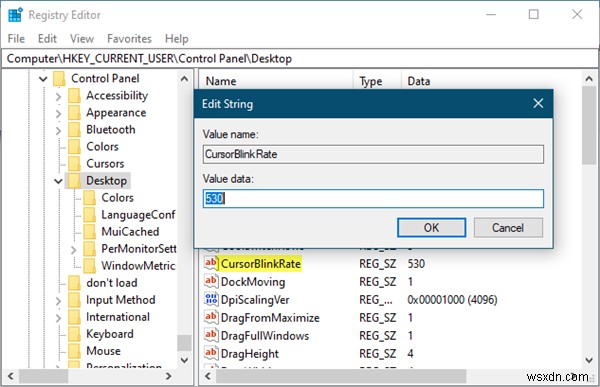Select the DpiScalingVer value name
The width and height of the screenshot is (600, 387).
coord(255,300)
